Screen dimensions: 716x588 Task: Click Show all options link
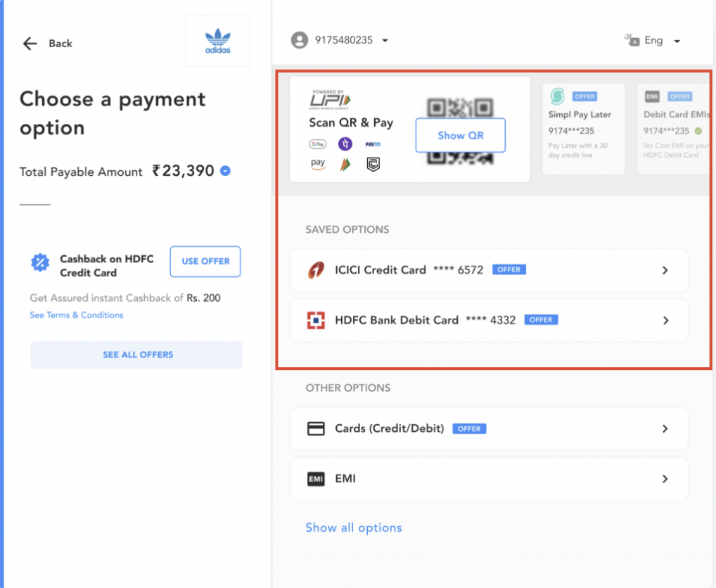pyautogui.click(x=354, y=528)
